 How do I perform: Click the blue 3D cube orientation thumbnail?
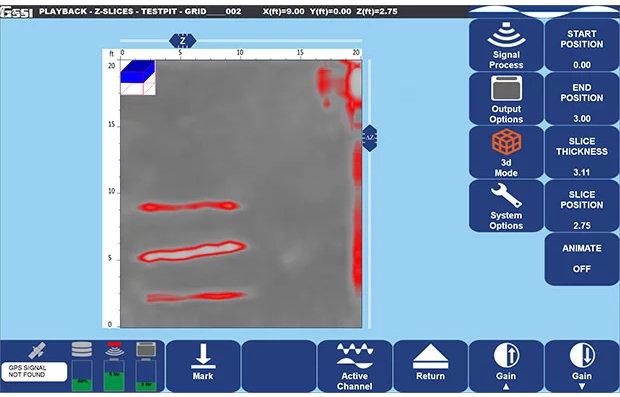click(138, 78)
